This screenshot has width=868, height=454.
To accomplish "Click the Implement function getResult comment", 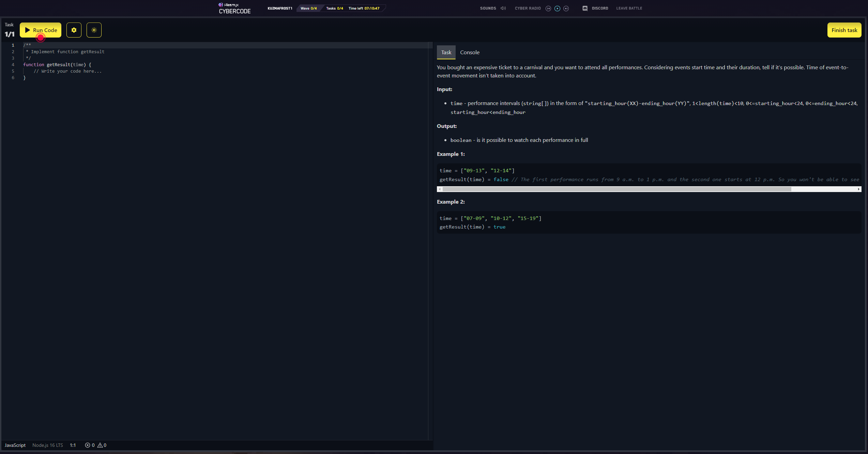I will click(65, 52).
